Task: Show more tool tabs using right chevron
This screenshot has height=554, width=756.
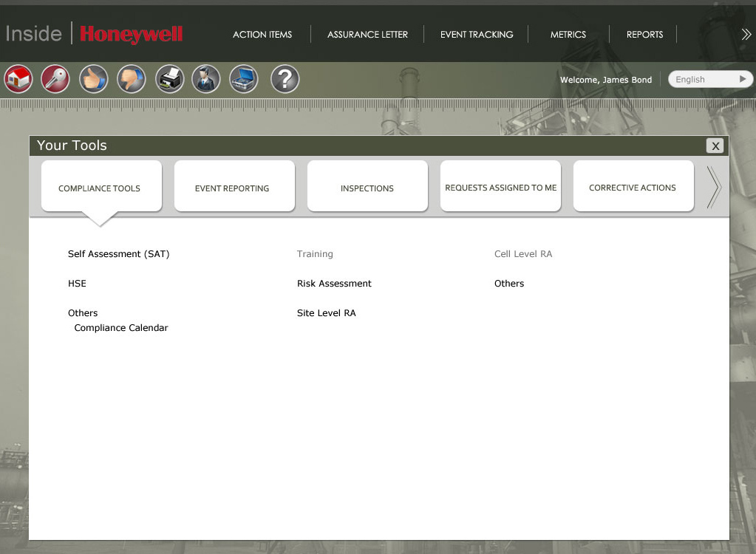Action: (713, 188)
